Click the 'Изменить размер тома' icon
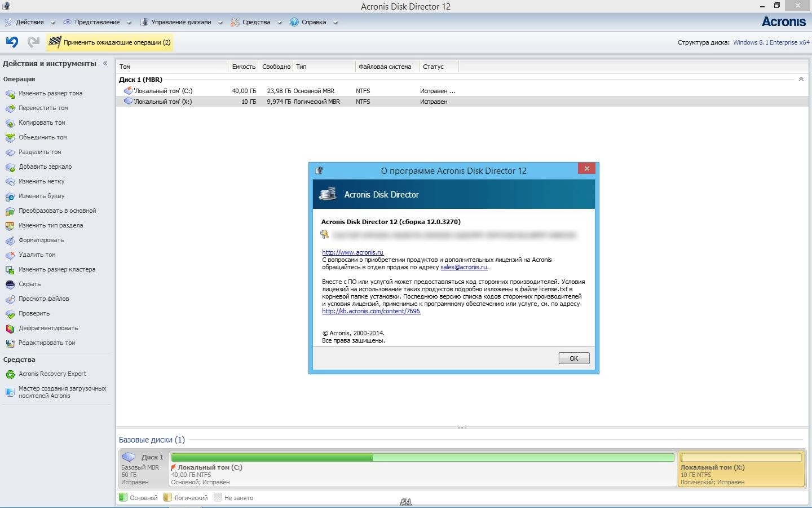Viewport: 812px width, 508px height. click(10, 94)
